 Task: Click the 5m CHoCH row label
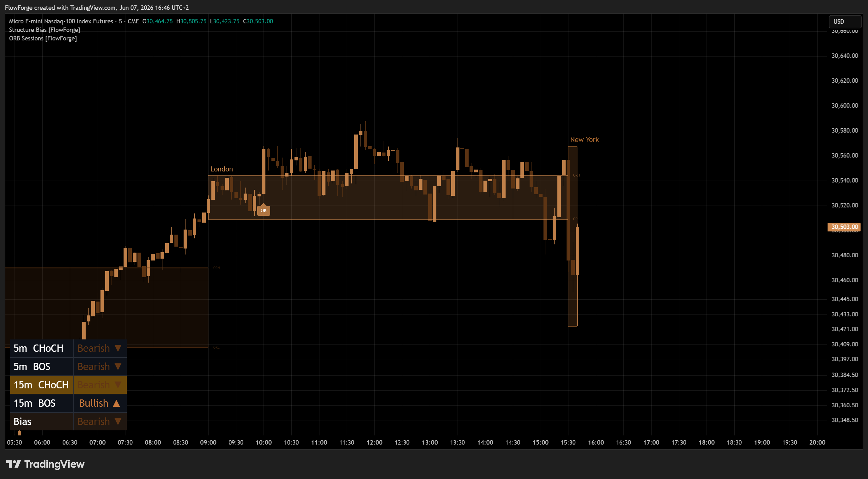click(x=41, y=348)
